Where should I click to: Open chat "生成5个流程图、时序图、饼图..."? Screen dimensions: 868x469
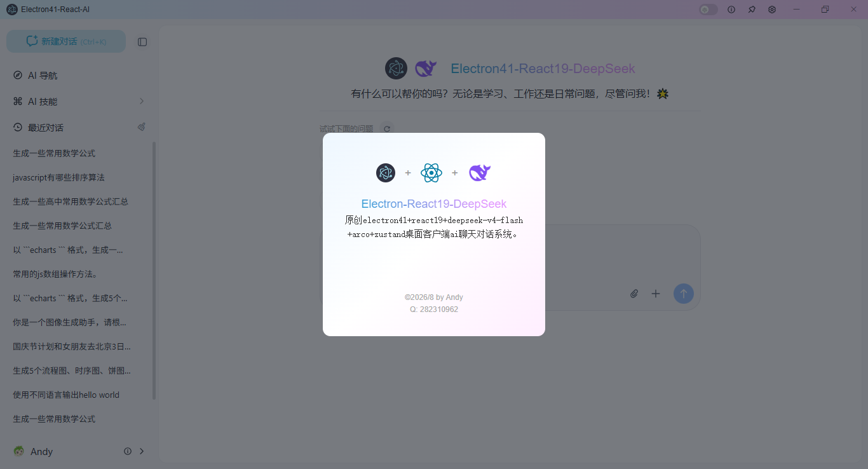click(72, 370)
